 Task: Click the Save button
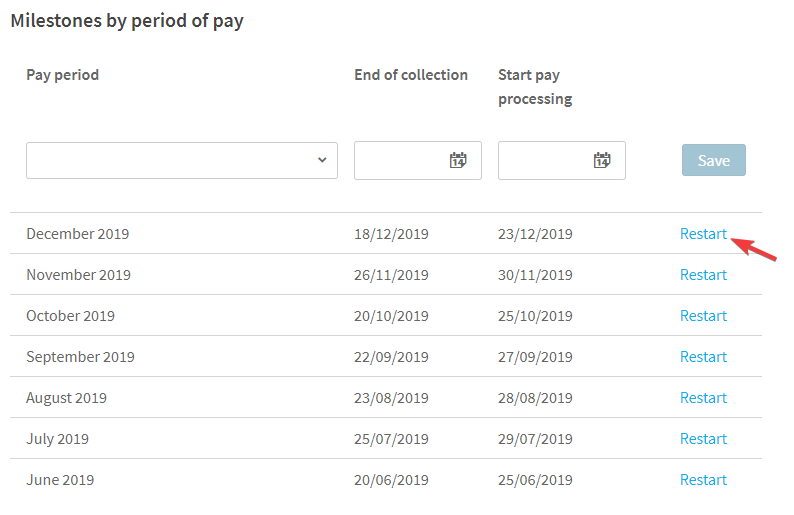pos(713,160)
